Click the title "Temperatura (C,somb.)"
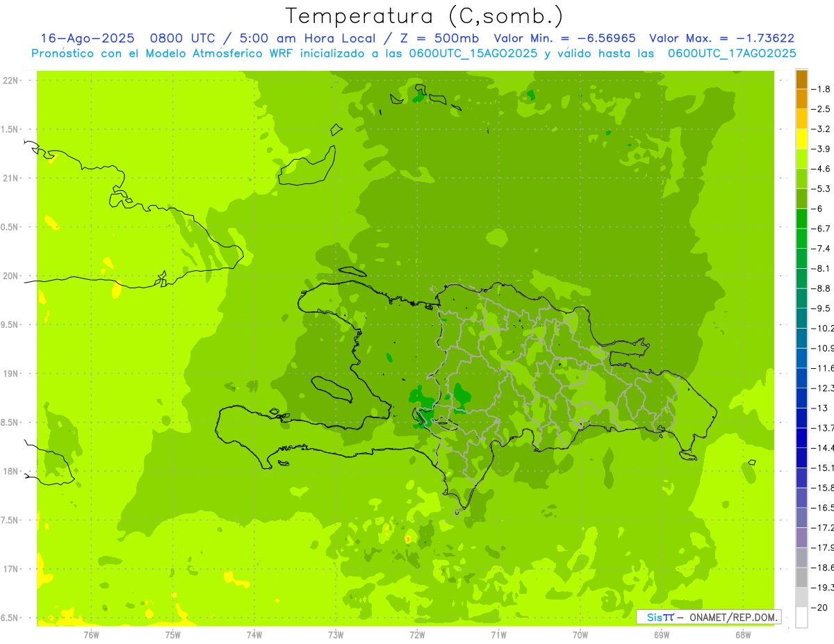 (425, 16)
